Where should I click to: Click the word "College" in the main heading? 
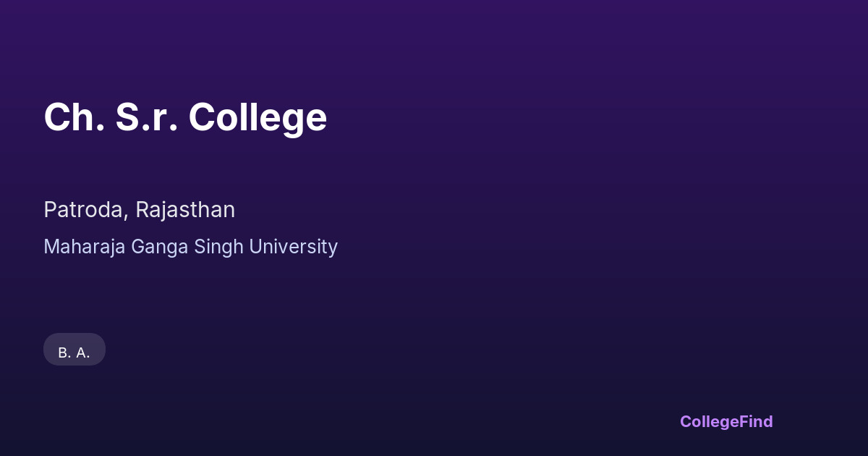coord(258,119)
